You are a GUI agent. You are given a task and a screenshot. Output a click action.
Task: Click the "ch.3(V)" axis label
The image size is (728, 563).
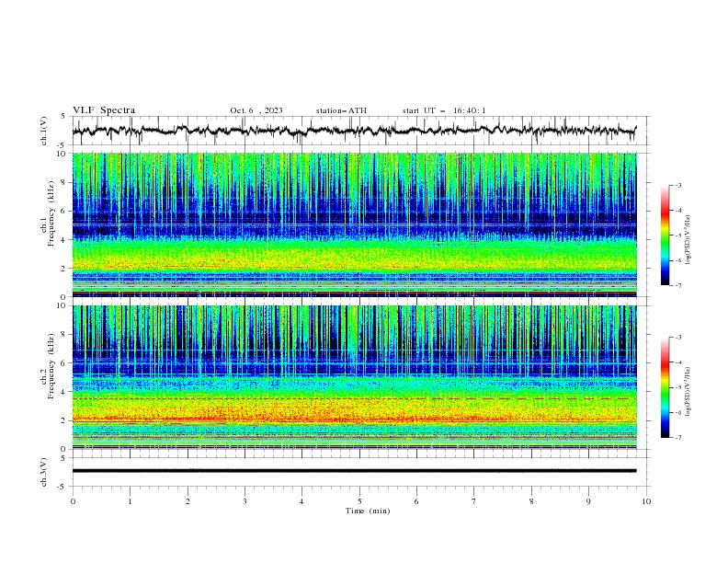[44, 472]
